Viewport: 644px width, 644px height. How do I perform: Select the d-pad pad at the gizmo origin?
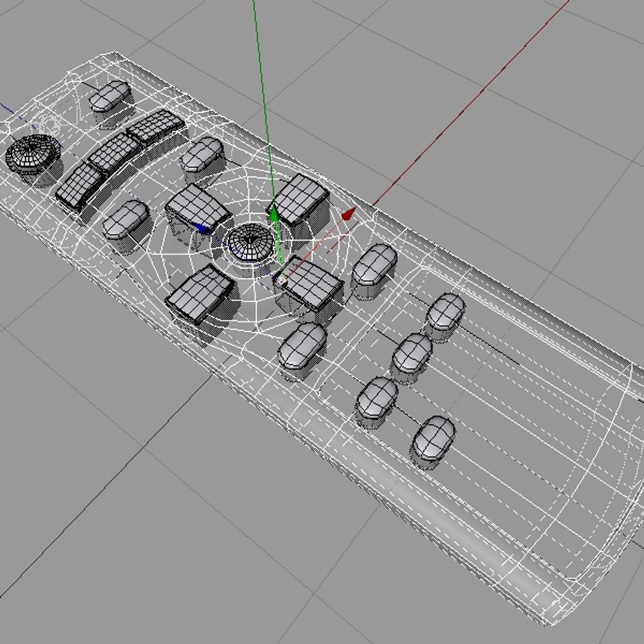tap(309, 283)
